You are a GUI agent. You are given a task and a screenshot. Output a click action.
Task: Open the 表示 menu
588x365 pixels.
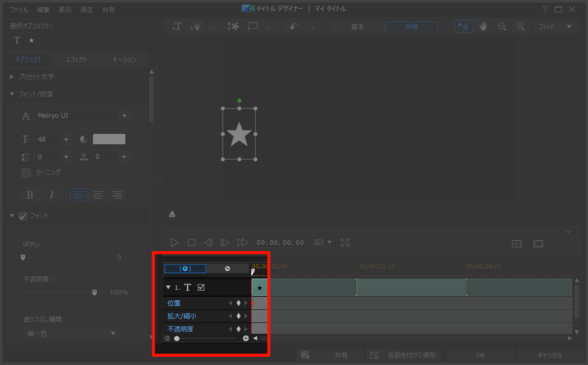[65, 10]
